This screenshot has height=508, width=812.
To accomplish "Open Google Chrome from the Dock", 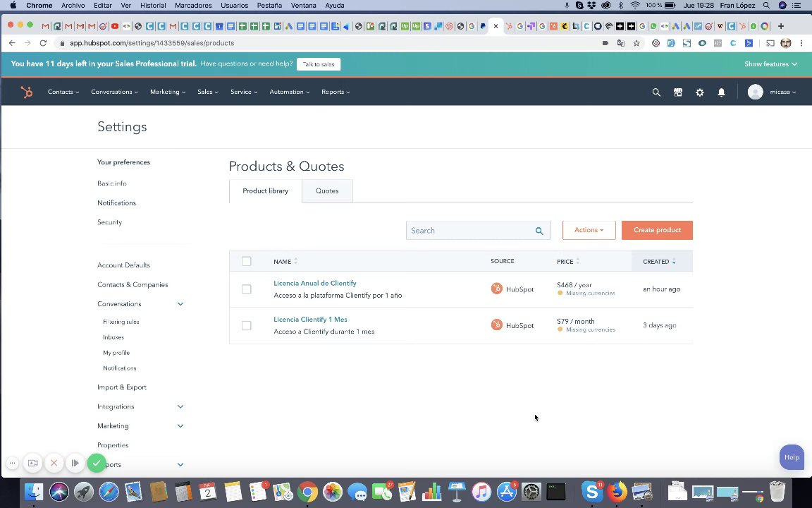I will pos(307,491).
